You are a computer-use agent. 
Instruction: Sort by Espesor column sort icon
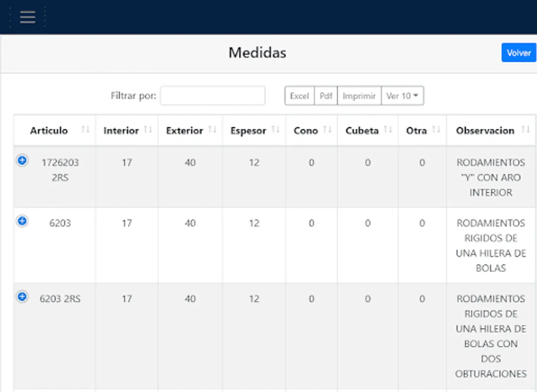click(275, 130)
